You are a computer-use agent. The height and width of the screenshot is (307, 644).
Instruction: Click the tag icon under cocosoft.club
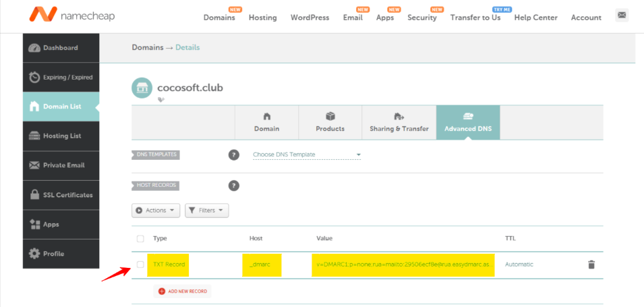(x=161, y=99)
